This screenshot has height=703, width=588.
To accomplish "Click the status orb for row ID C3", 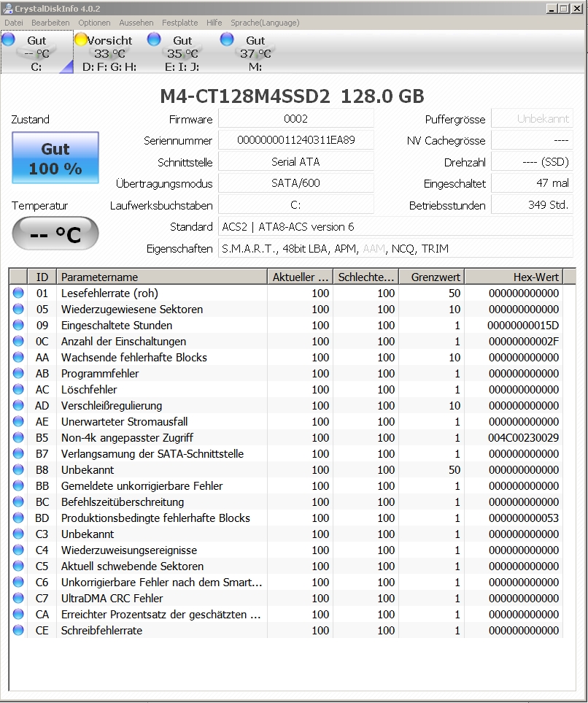I will pos(18,534).
